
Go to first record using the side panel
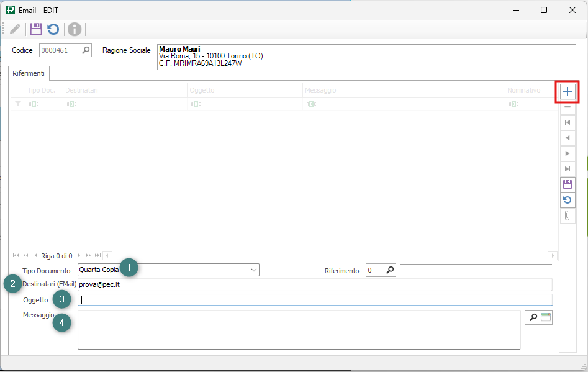tap(567, 123)
